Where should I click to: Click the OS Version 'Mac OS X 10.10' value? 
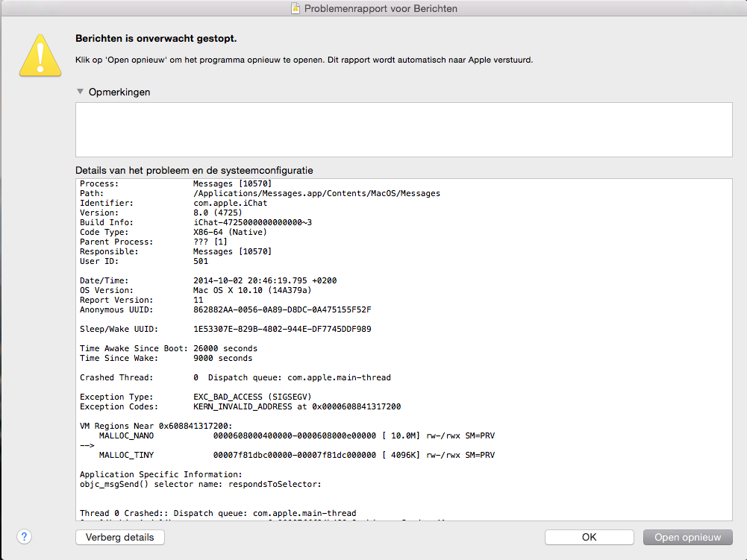click(x=252, y=291)
